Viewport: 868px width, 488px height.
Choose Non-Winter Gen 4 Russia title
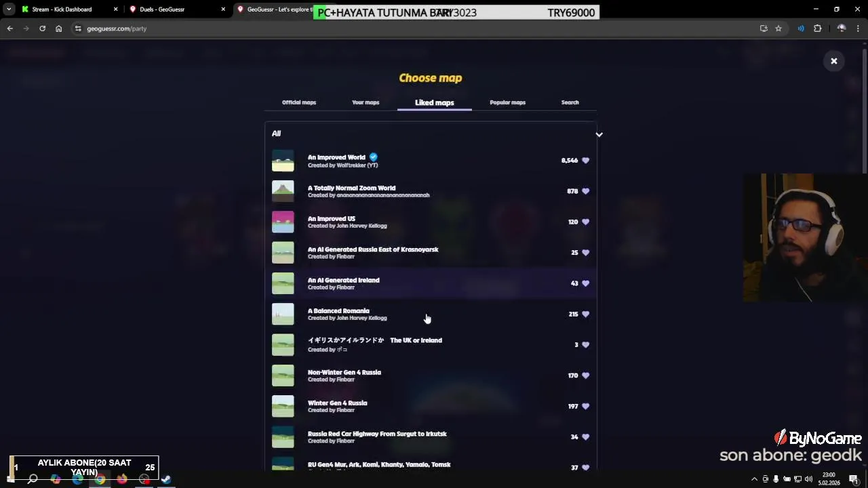pyautogui.click(x=344, y=372)
